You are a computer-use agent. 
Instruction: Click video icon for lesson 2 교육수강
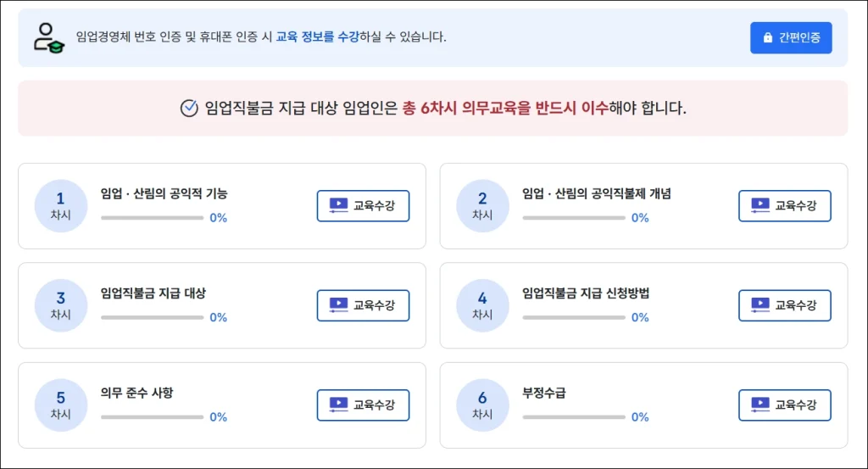tap(759, 205)
